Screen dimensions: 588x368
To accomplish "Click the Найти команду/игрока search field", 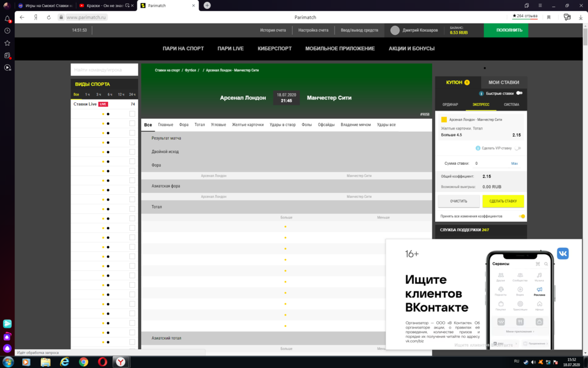I will 104,70.
